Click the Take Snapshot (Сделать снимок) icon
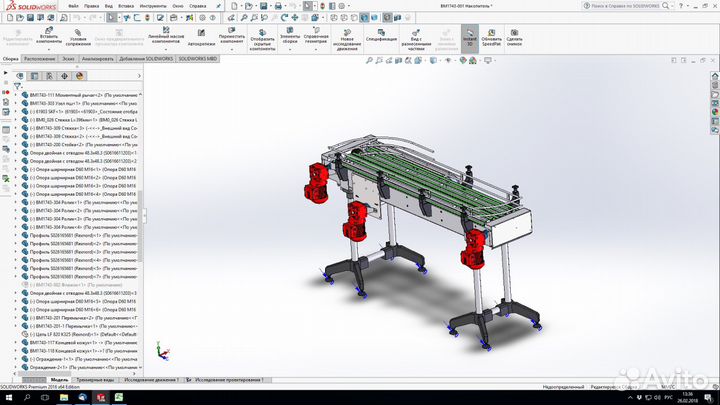 [514, 33]
